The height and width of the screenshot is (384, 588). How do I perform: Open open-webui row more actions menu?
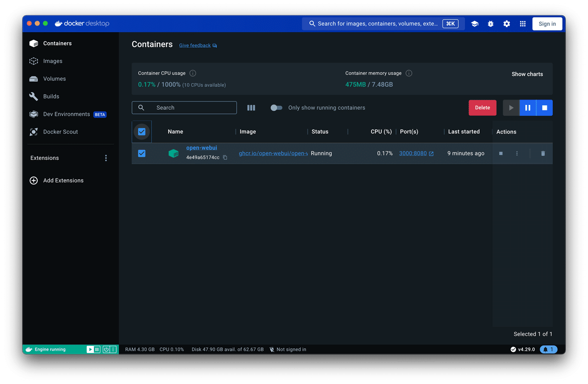click(517, 154)
